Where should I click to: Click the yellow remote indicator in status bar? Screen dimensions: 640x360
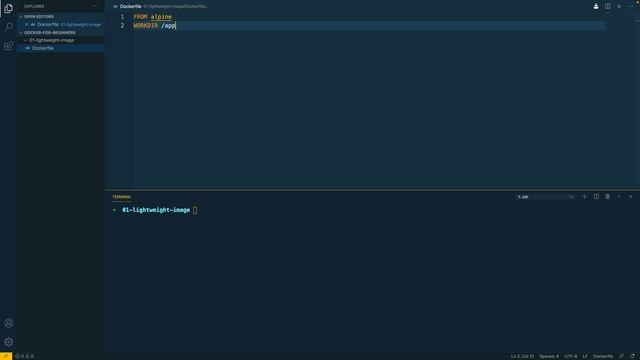click(6, 356)
